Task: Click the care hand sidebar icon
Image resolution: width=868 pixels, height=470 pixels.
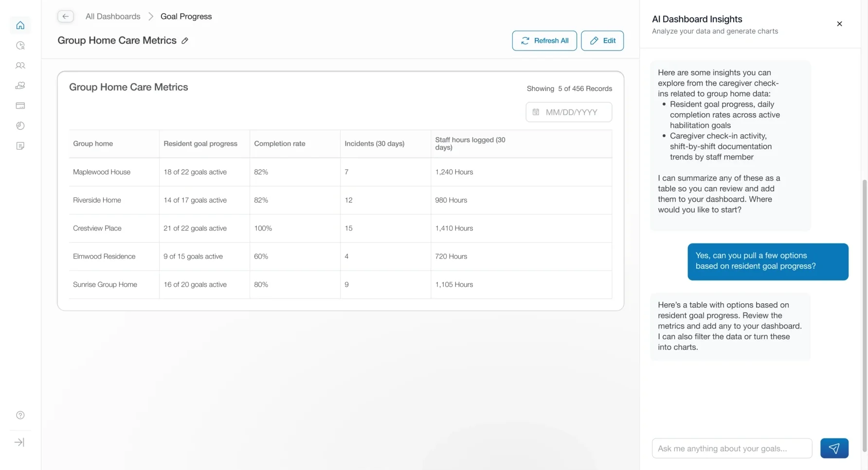Action: pyautogui.click(x=20, y=86)
